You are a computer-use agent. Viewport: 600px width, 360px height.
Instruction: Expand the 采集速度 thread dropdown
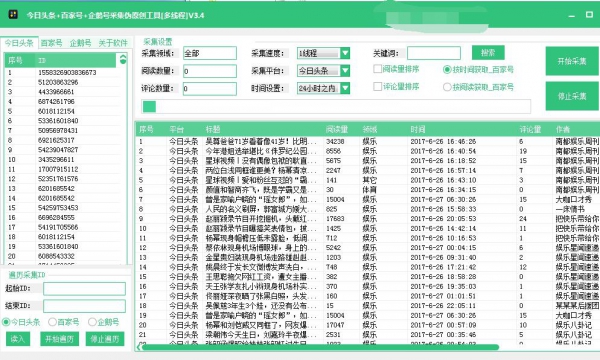tap(345, 53)
